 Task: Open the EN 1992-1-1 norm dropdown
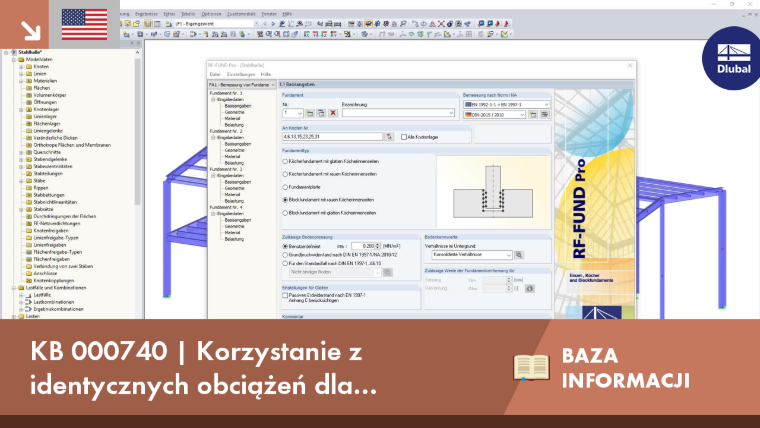[x=507, y=104]
